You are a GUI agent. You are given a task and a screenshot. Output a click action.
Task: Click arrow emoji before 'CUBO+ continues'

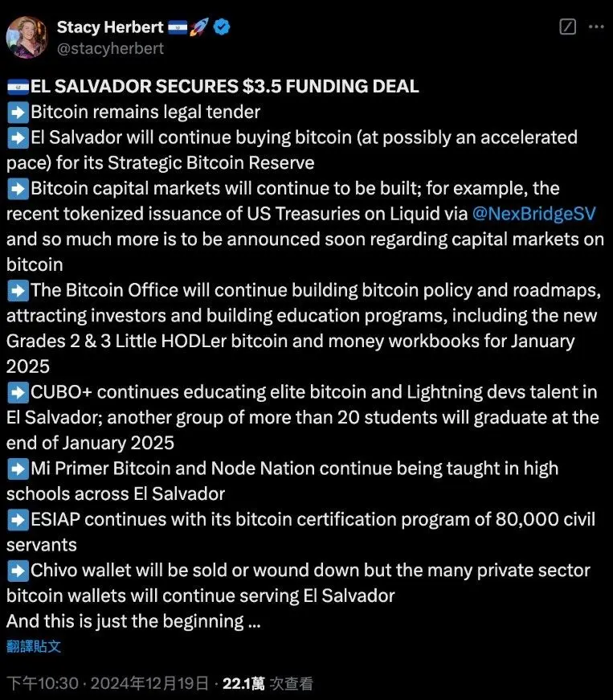click(x=18, y=392)
